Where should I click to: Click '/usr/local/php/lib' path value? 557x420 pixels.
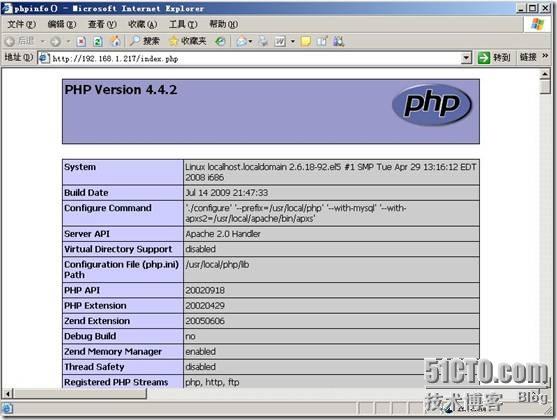pyautogui.click(x=217, y=264)
